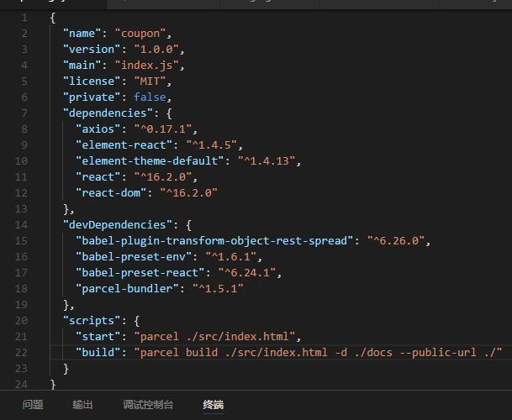
Task: Click the react-dom "^16.2.0" value on line 12
Action: coord(188,193)
